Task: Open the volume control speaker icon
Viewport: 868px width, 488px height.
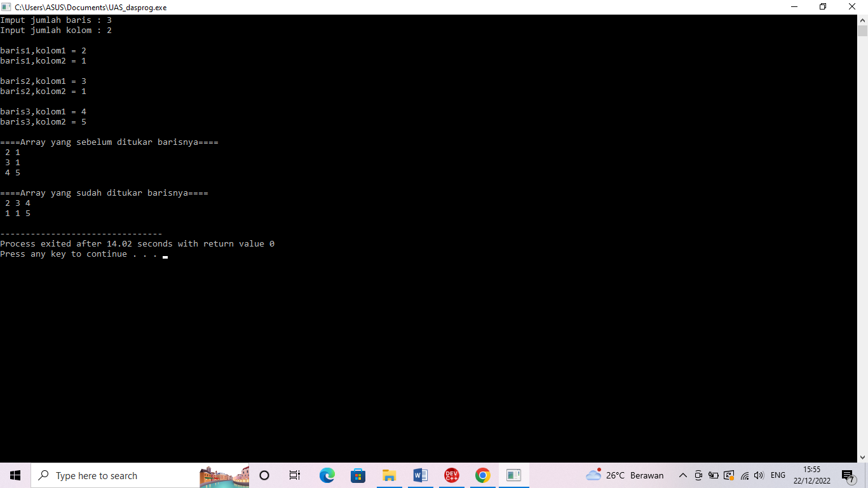Action: pyautogui.click(x=759, y=475)
